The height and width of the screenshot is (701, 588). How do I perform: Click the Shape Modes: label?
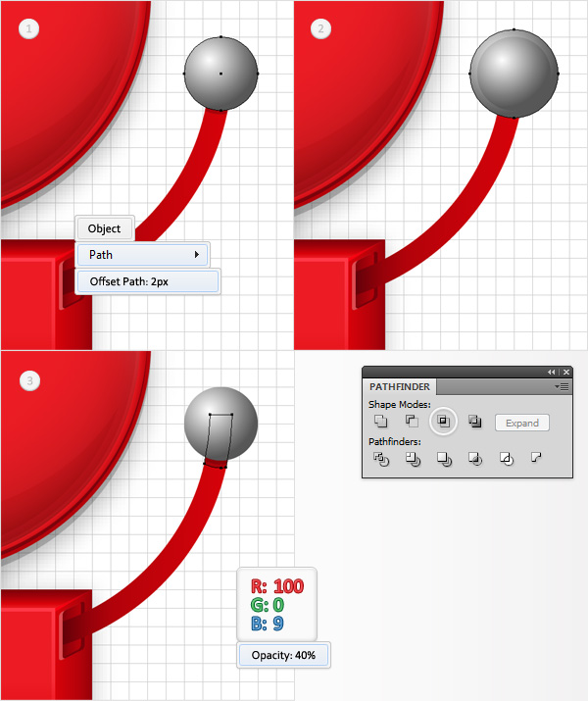tap(400, 405)
